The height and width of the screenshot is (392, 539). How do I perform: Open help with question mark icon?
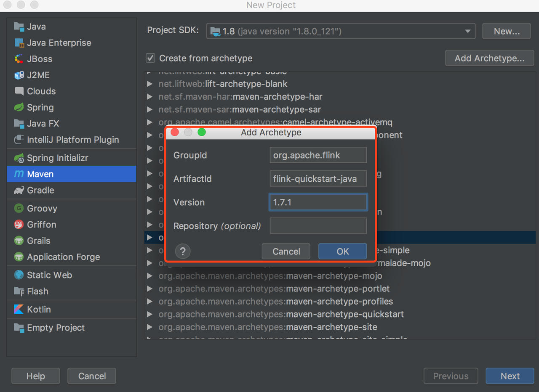tap(183, 252)
